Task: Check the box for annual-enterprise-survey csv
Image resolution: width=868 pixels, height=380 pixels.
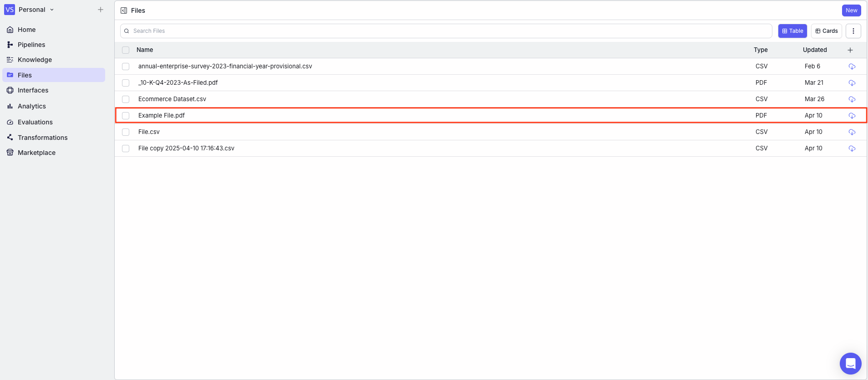Action: click(x=126, y=67)
